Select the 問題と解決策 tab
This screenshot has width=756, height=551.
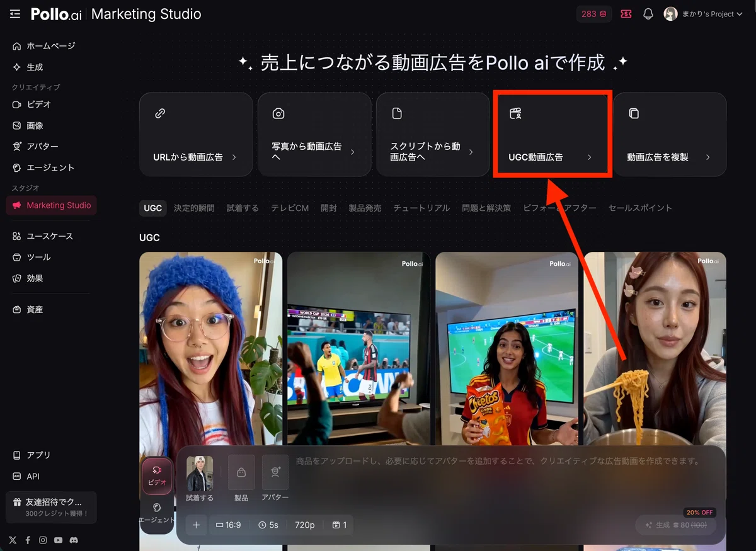(486, 208)
